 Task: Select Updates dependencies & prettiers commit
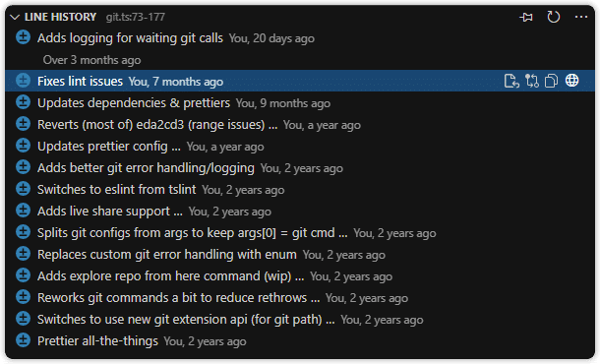coord(300,102)
